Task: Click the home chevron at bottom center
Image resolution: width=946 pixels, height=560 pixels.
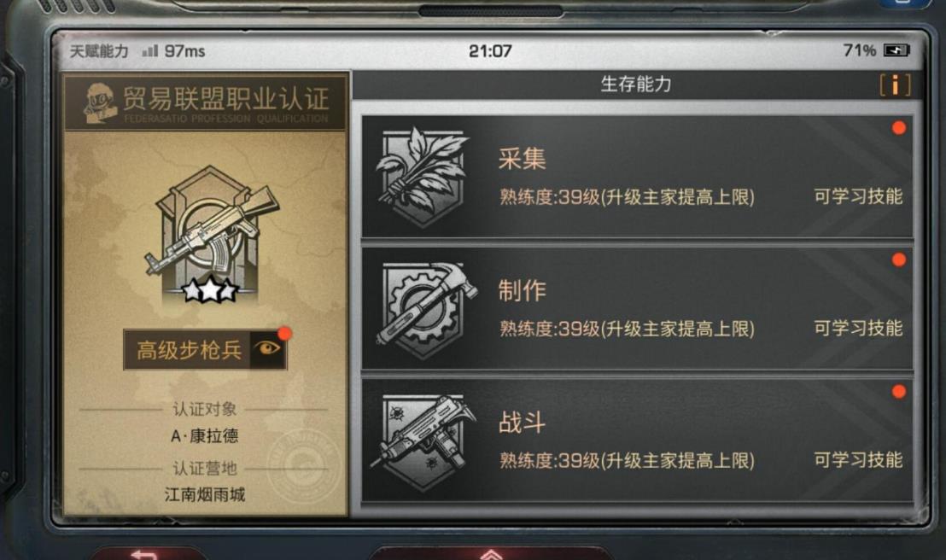Action: coord(491,554)
